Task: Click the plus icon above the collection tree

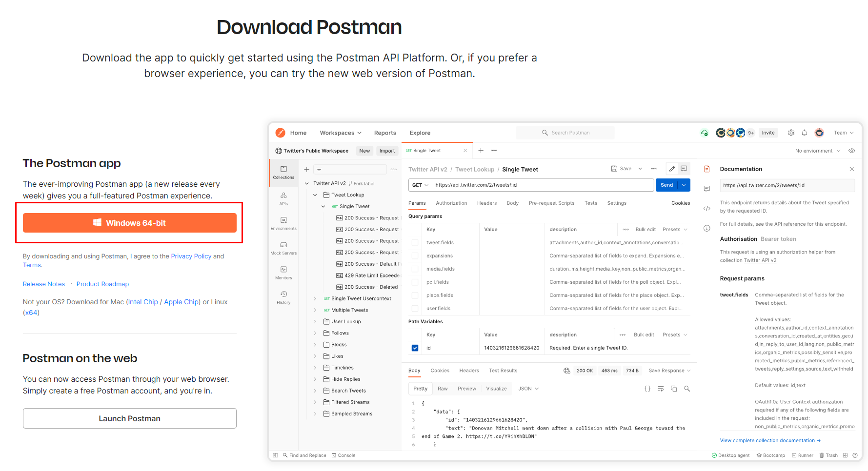Action: pyautogui.click(x=306, y=169)
